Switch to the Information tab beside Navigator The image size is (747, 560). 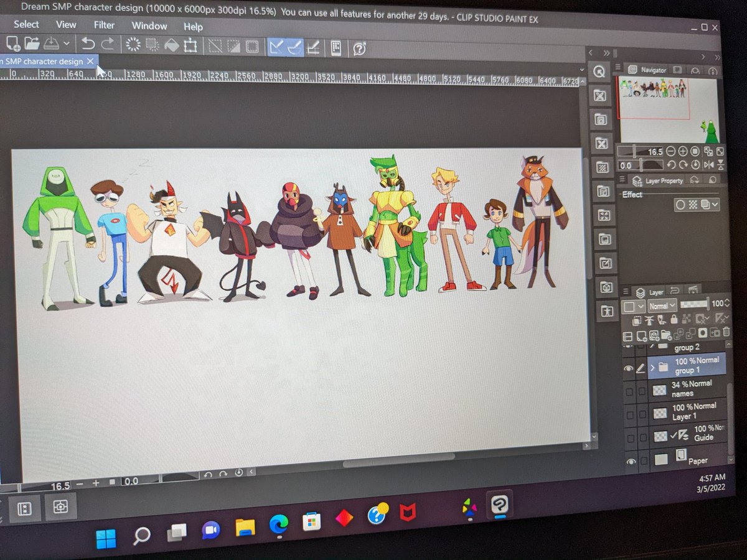(712, 71)
